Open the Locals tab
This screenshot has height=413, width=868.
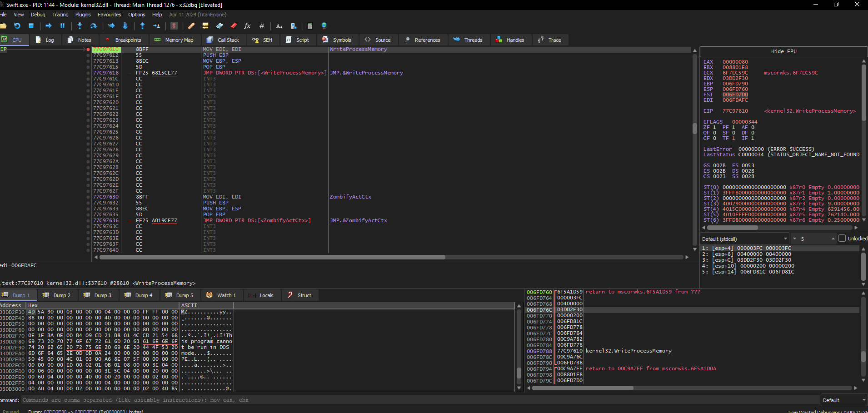tap(262, 295)
